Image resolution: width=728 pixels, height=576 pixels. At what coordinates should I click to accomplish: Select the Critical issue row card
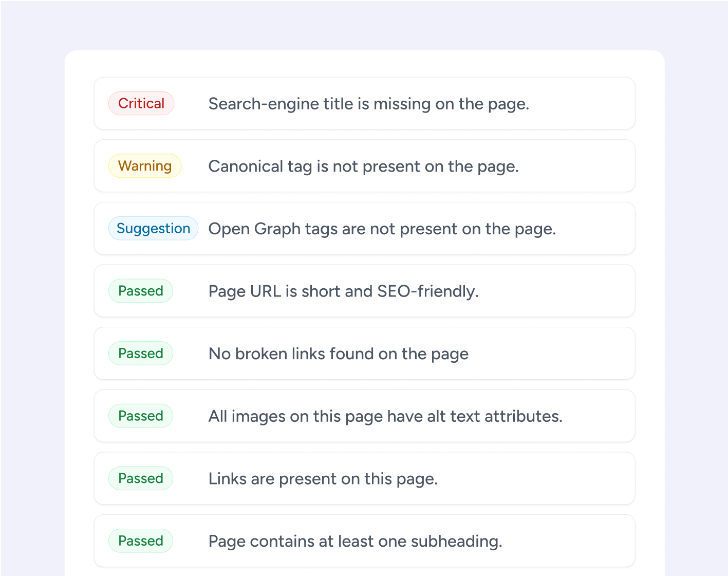point(581,103)
